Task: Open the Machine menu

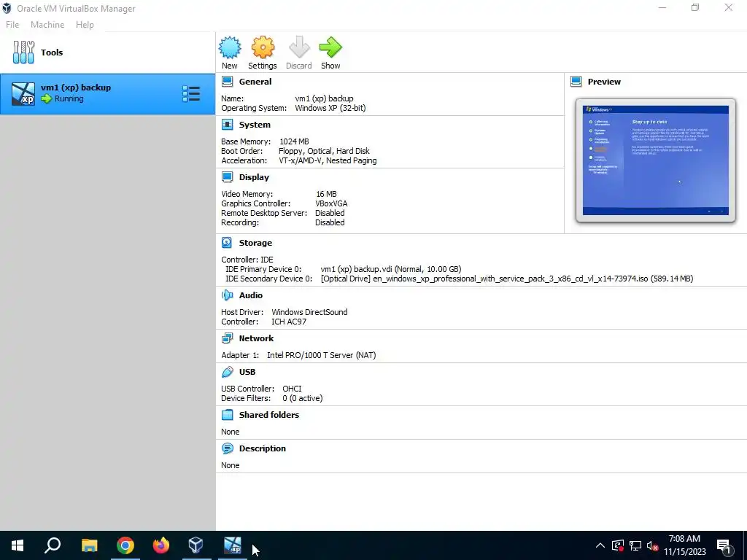Action: coord(47,25)
